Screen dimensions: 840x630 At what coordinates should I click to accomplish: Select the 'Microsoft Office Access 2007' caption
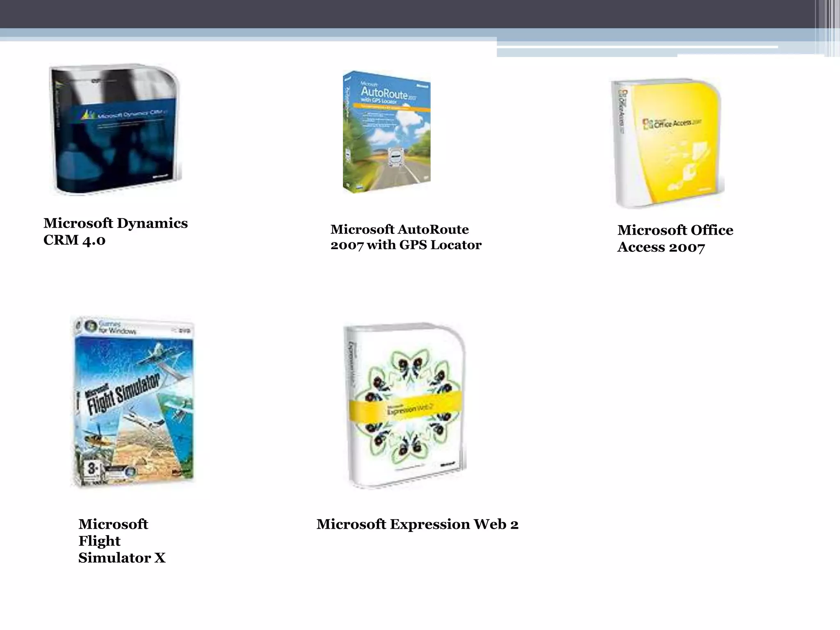[x=675, y=238]
